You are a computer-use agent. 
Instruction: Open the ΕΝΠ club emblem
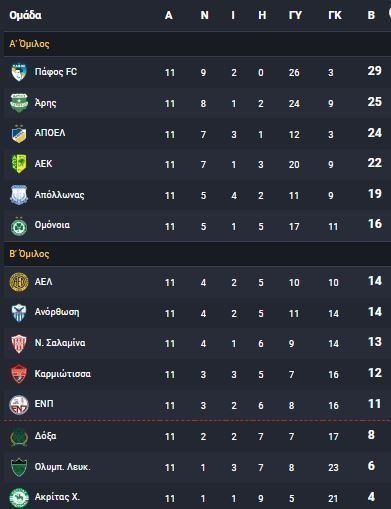coord(19,405)
